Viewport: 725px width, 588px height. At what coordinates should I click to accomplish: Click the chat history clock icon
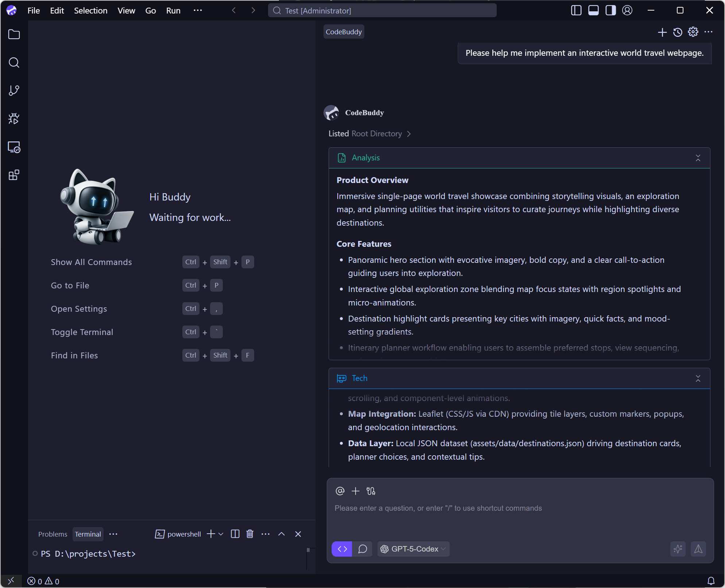[x=678, y=32]
